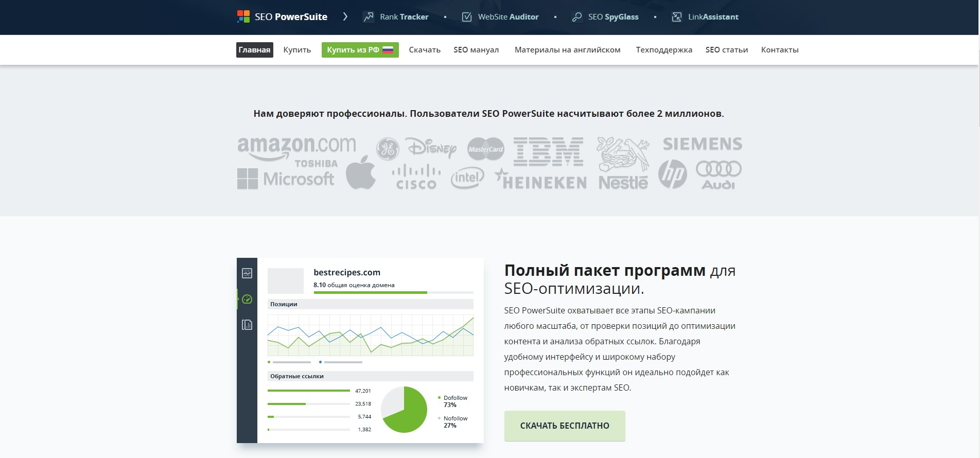The height and width of the screenshot is (458, 980).
Task: Click the GE logo
Action: point(388,149)
